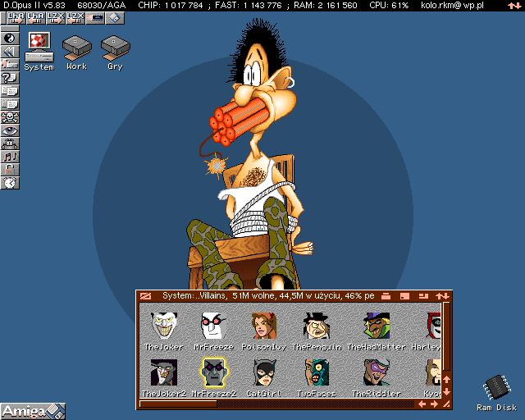
Task: Click the space invader game sidebar button
Action: (x=10, y=144)
